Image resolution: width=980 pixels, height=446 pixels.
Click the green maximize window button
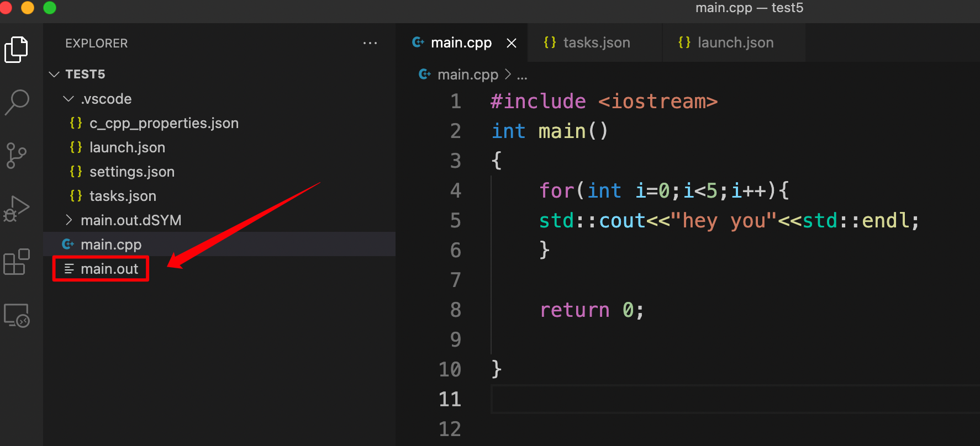50,8
